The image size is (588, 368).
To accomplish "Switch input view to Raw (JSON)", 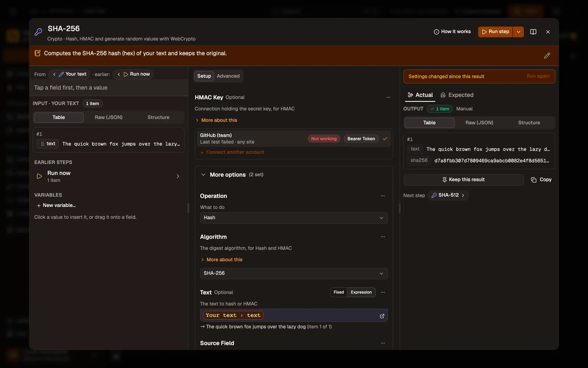I will 108,117.
